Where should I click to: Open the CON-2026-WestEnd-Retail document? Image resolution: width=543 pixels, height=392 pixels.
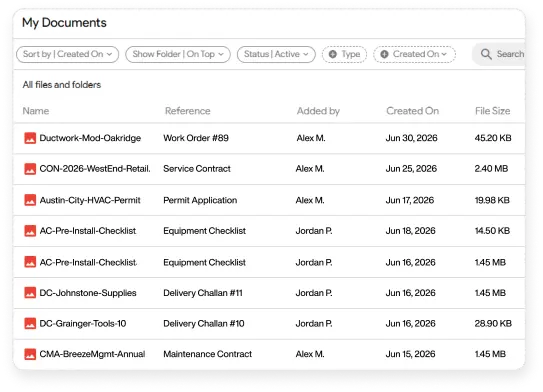coord(95,169)
